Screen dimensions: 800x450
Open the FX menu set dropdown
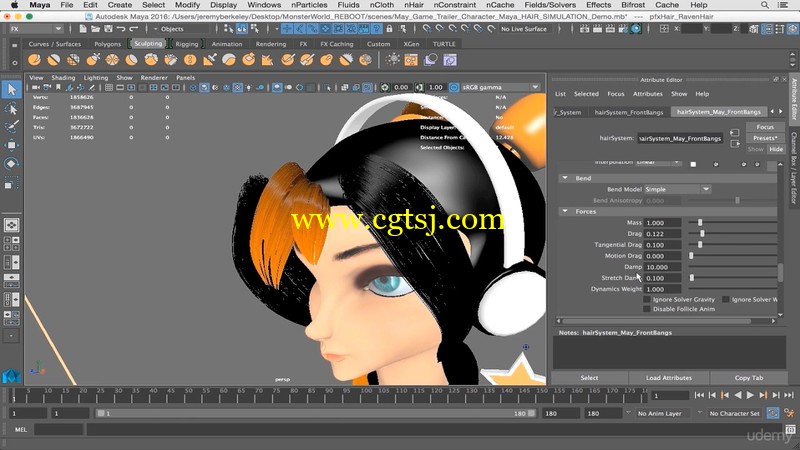(36, 29)
